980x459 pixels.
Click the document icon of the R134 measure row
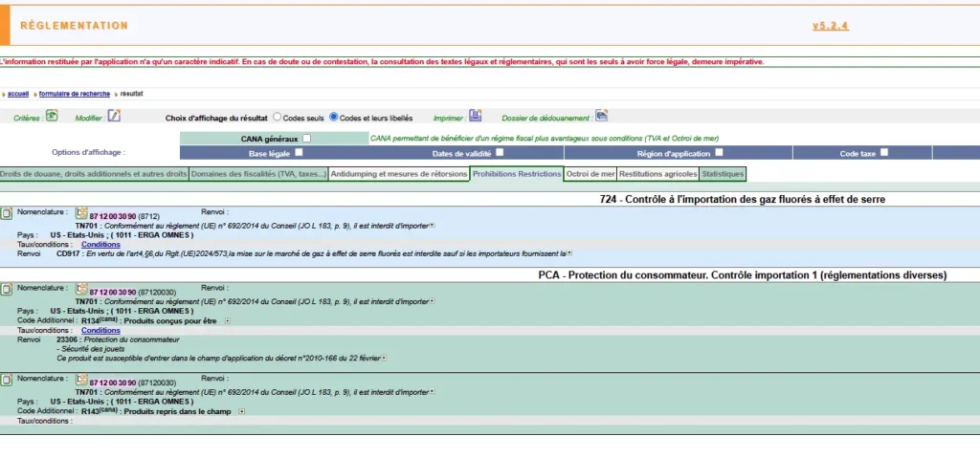pyautogui.click(x=7, y=288)
